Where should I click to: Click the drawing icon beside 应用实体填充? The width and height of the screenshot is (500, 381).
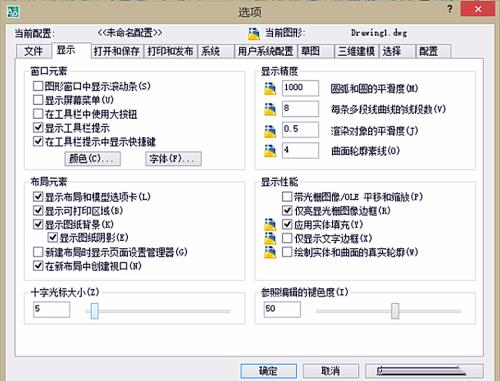270,224
